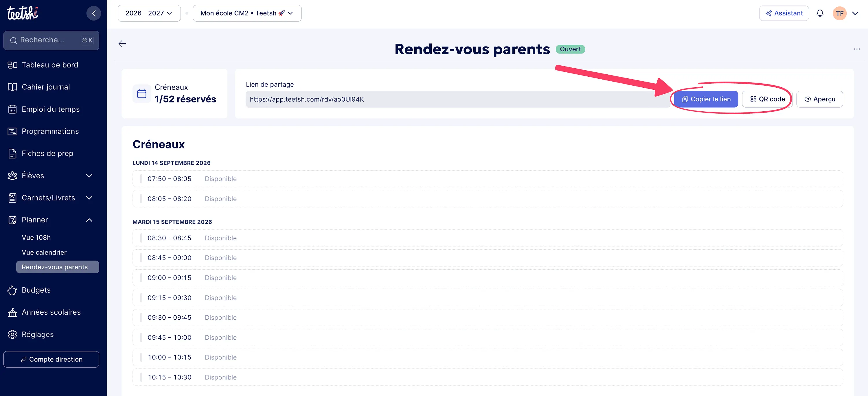The width and height of the screenshot is (868, 396).
Task: Click the teetsh logo
Action: tap(23, 13)
